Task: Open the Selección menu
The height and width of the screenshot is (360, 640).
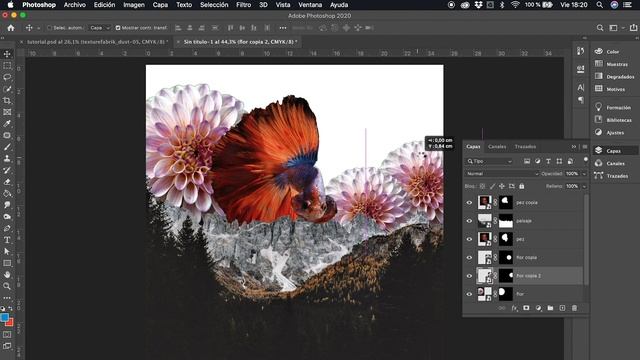Action: pos(214,5)
